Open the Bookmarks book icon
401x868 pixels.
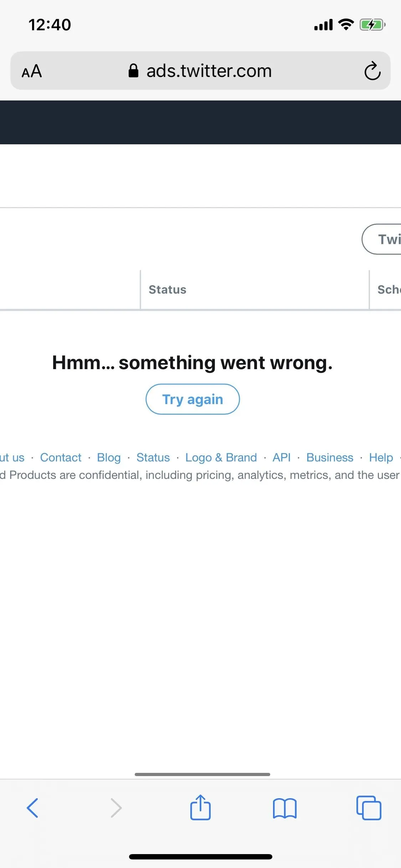(x=284, y=808)
